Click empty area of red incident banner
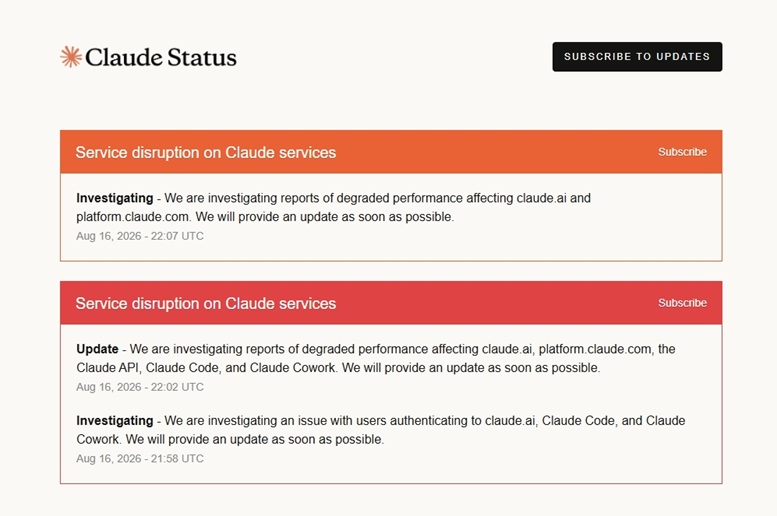 tap(496, 303)
